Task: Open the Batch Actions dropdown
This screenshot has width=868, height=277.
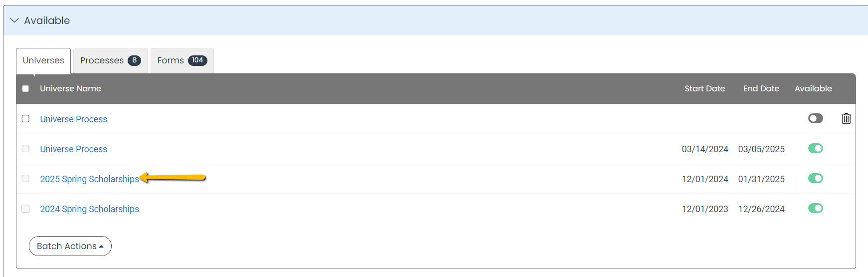Action: pos(70,246)
